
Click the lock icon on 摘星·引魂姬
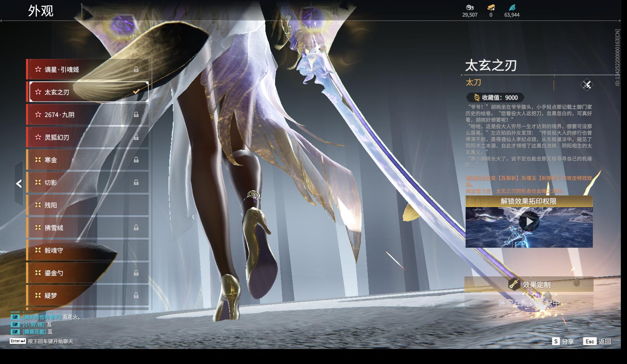pyautogui.click(x=136, y=69)
